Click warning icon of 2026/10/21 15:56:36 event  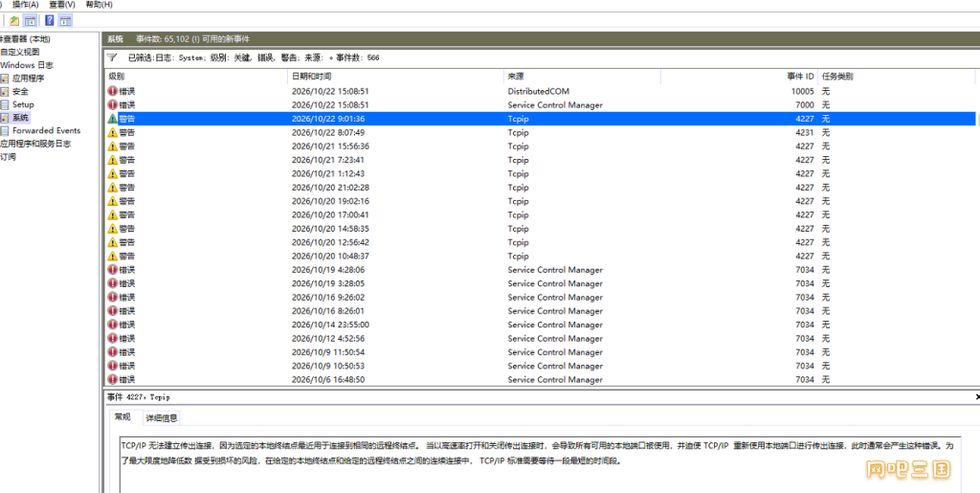pyautogui.click(x=113, y=146)
